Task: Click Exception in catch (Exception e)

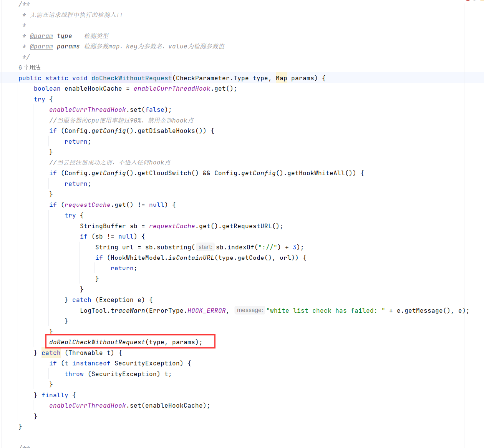Action: click(116, 300)
